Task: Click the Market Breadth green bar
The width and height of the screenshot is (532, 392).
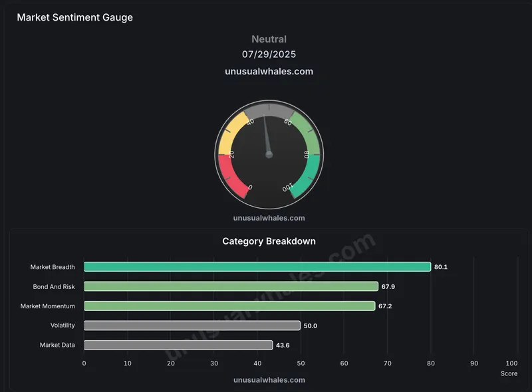Action: tap(257, 267)
